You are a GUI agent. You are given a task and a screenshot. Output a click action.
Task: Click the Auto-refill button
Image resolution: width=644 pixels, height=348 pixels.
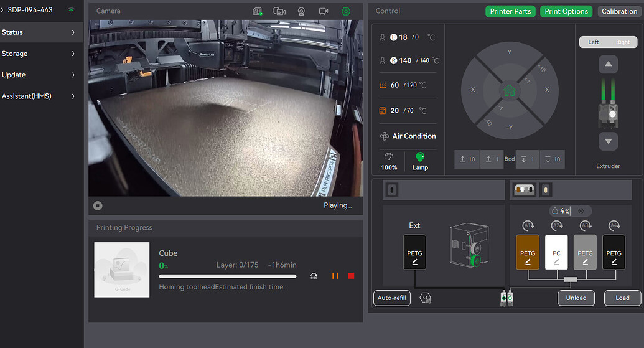pos(392,298)
